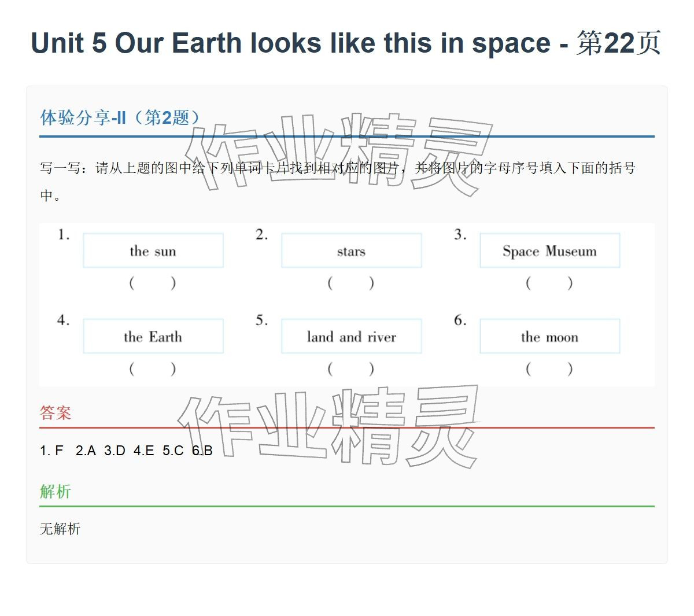This screenshot has width=694, height=616.
Task: Select the "stars" word card
Action: click(351, 250)
